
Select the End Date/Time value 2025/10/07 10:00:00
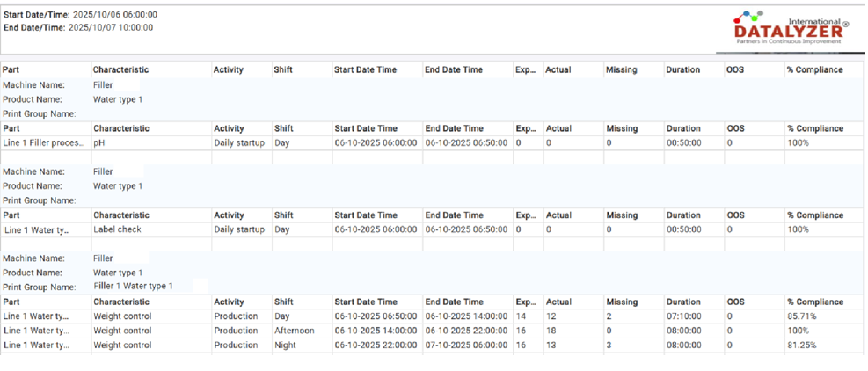click(111, 27)
